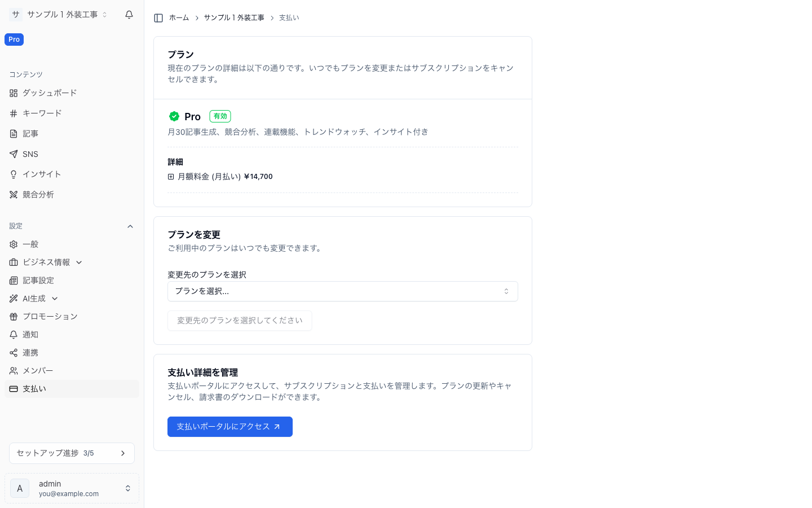The width and height of the screenshot is (812, 508).
Task: Click 支払い breadcrumb item
Action: pos(289,18)
